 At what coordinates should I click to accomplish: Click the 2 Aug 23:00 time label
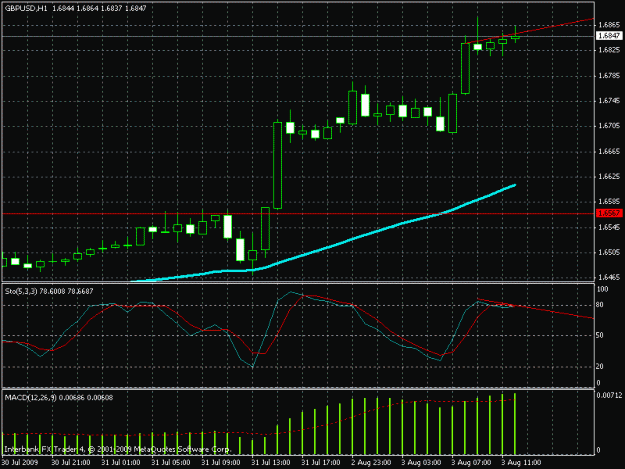point(371,462)
